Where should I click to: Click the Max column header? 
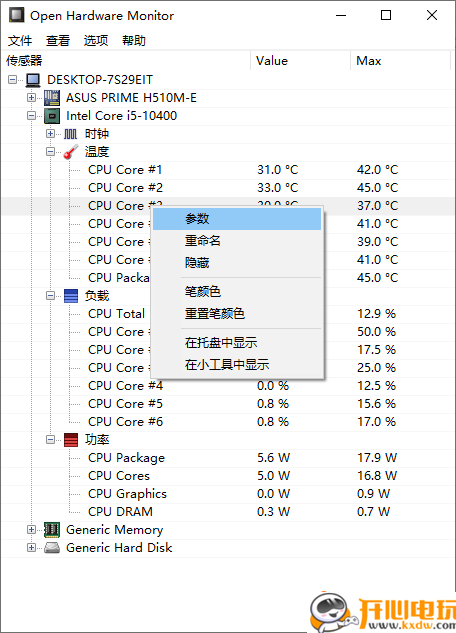(400, 61)
